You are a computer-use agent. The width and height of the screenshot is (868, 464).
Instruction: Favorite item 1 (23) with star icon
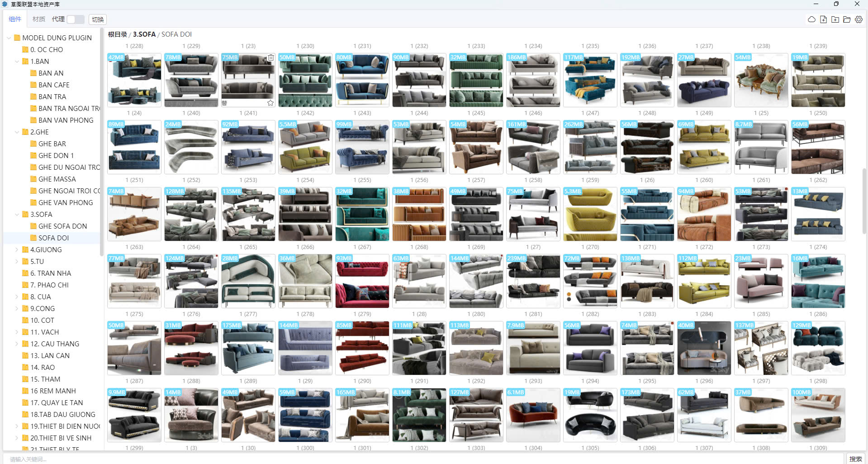(x=270, y=103)
